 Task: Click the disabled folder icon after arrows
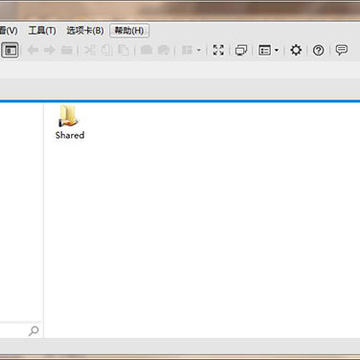(67, 50)
